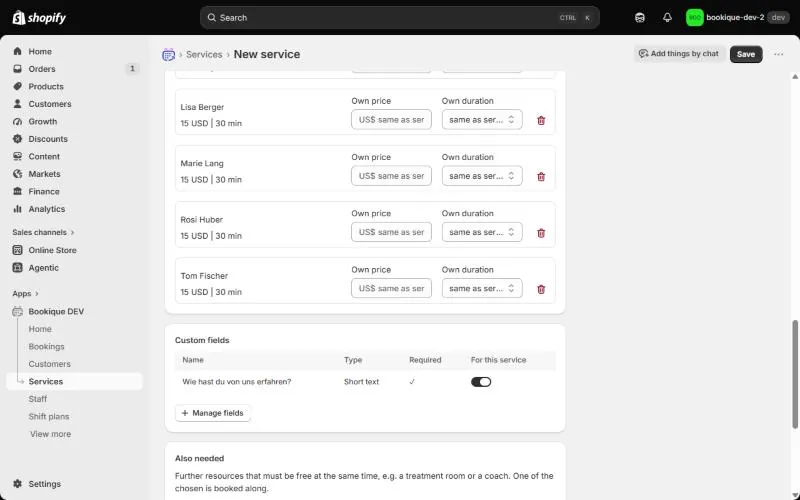The height and width of the screenshot is (500, 800).
Task: Remove Tom Fischer with trash icon
Action: [541, 289]
